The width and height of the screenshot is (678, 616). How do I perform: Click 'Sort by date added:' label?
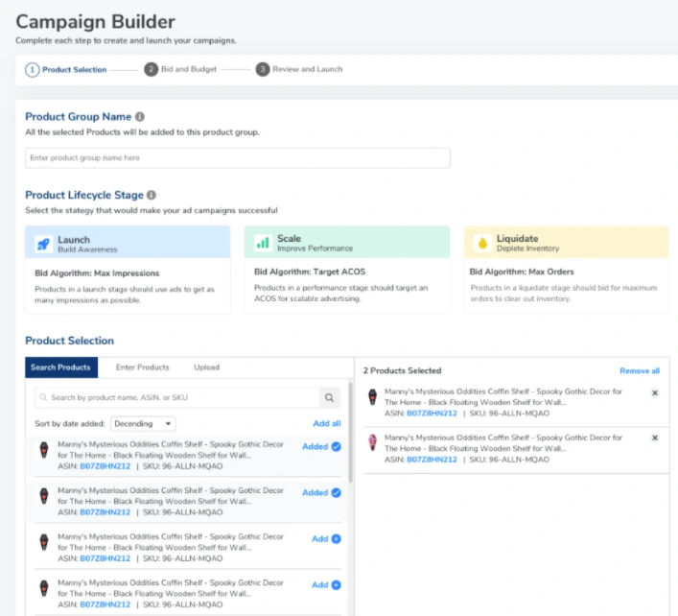point(70,424)
